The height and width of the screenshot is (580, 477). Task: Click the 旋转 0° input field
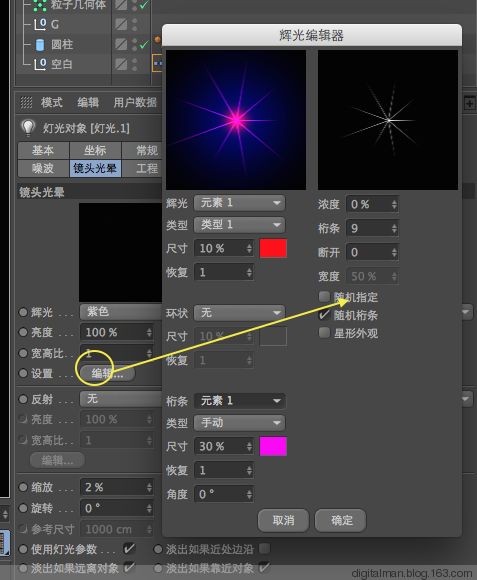(x=116, y=508)
